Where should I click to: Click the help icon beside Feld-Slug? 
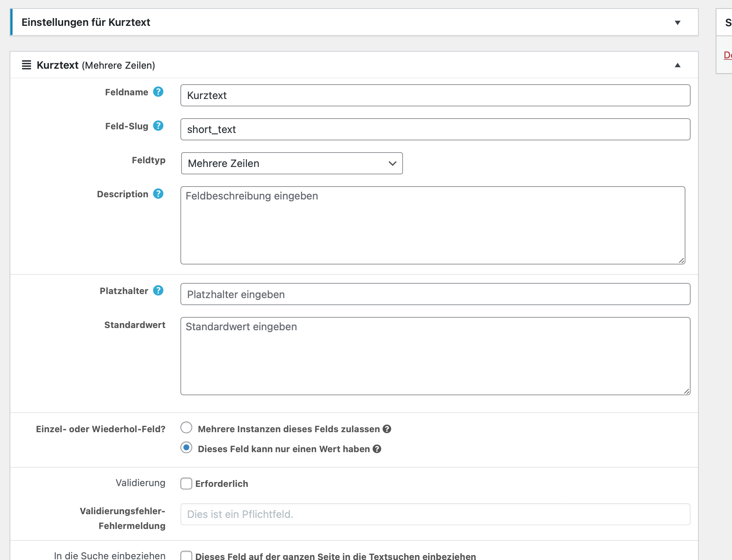[158, 126]
